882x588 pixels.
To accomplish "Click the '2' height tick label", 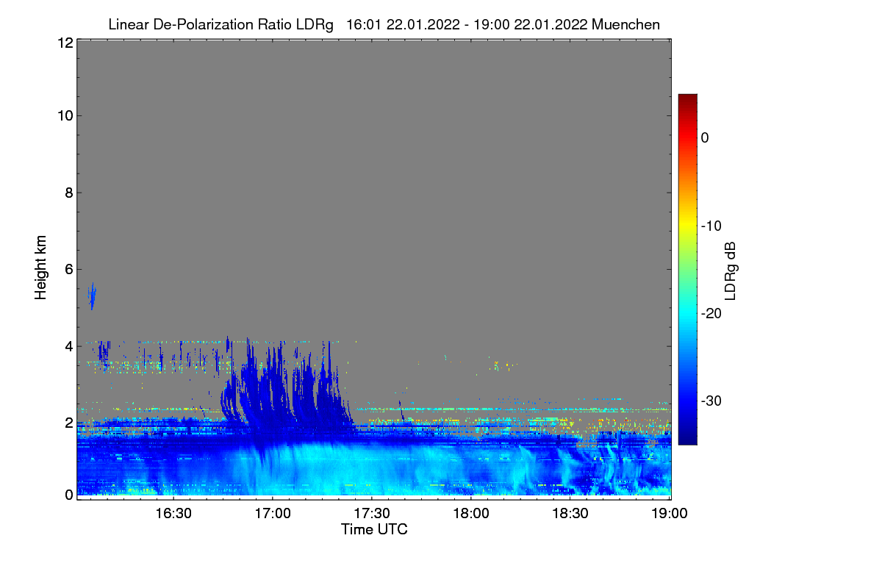I will (68, 423).
